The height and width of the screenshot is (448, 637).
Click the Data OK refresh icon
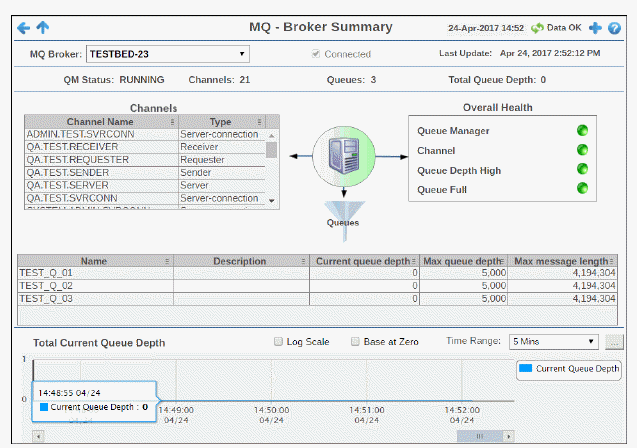tap(536, 28)
